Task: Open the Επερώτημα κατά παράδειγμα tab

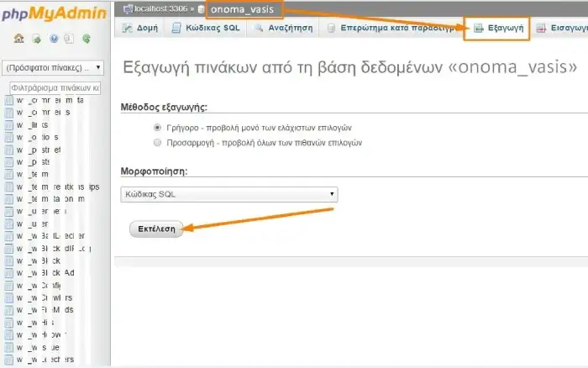Action: 392,28
